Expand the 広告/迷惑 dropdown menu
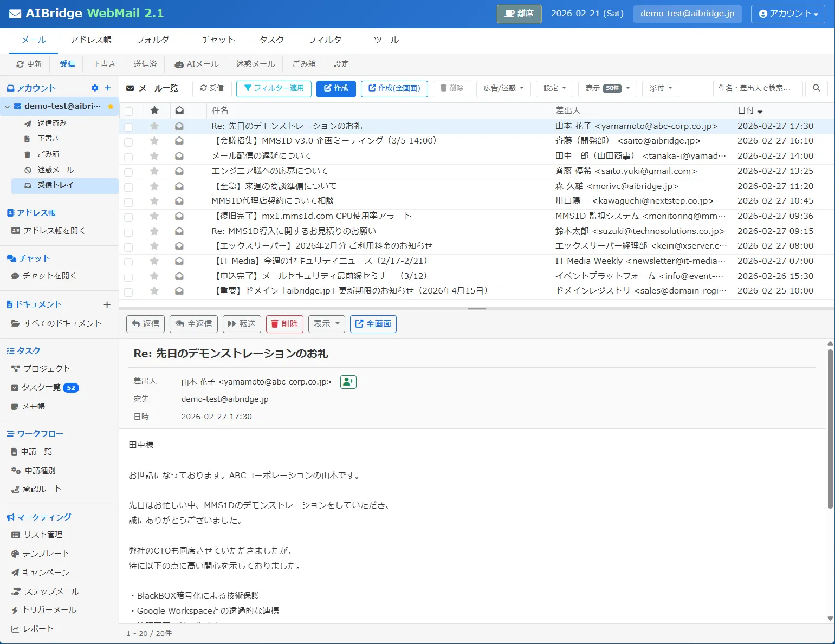835x644 pixels. click(503, 88)
